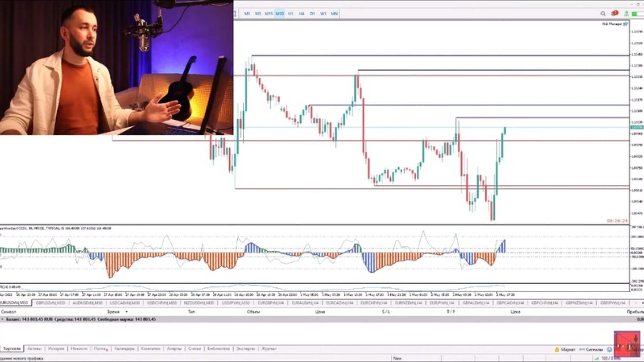The image size is (644, 362).
Task: Switch to the История tab
Action: pos(56,349)
